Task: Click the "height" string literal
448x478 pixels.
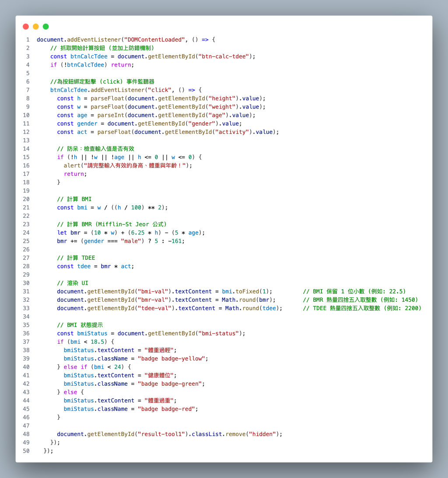Action: coord(222,98)
